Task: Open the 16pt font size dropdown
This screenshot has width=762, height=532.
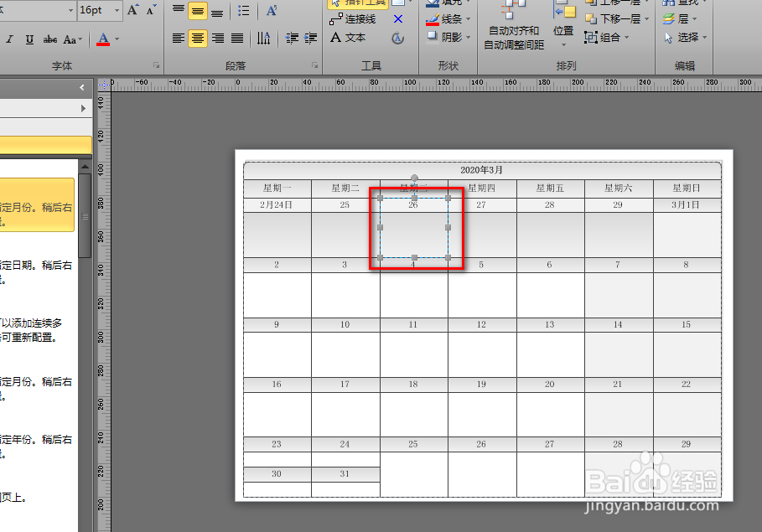Action: click(117, 10)
